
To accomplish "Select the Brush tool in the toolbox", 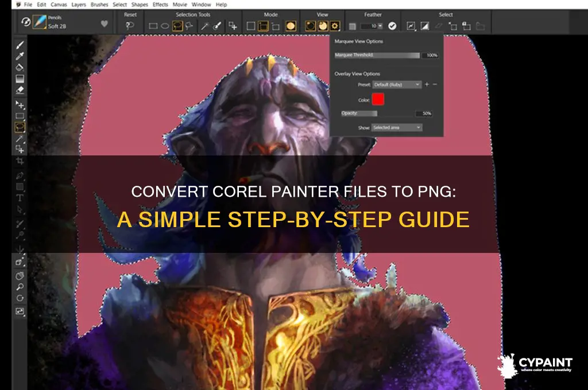I will (20, 45).
